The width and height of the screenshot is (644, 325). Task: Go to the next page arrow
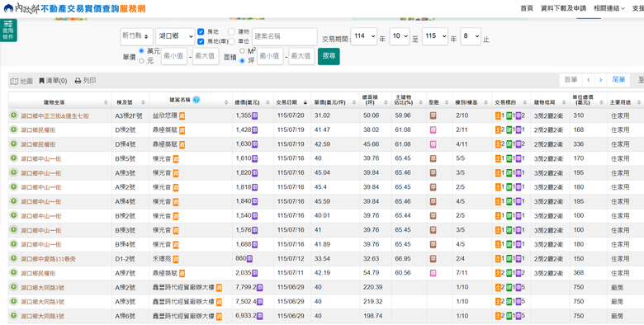[600, 80]
